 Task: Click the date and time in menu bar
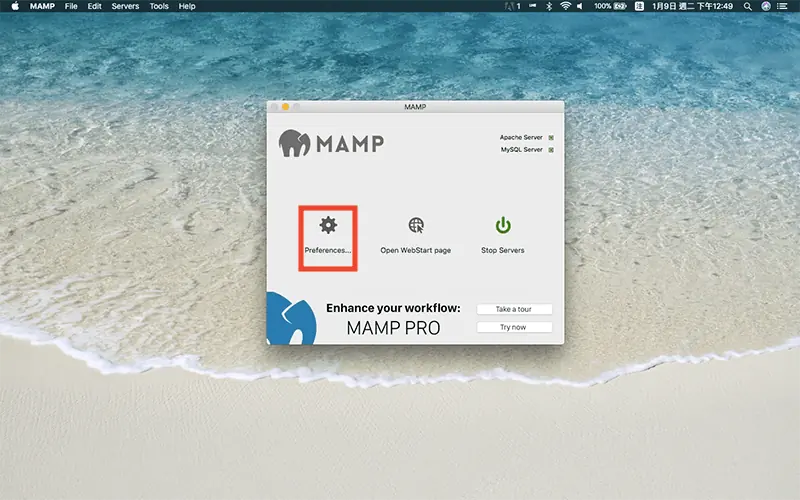692,6
